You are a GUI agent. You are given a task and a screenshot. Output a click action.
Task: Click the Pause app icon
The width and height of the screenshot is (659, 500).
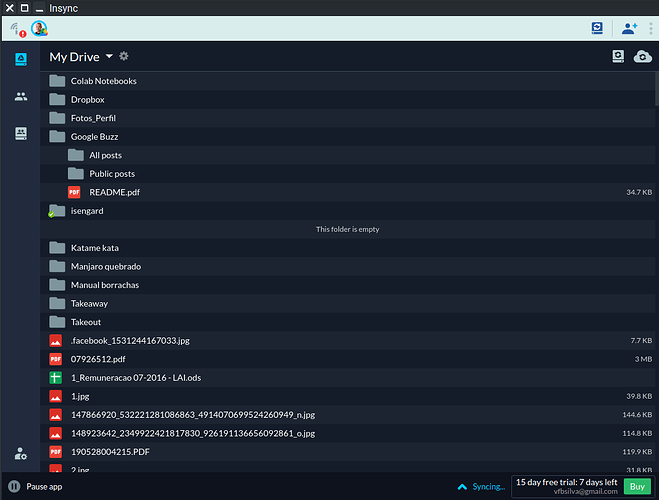[14, 486]
